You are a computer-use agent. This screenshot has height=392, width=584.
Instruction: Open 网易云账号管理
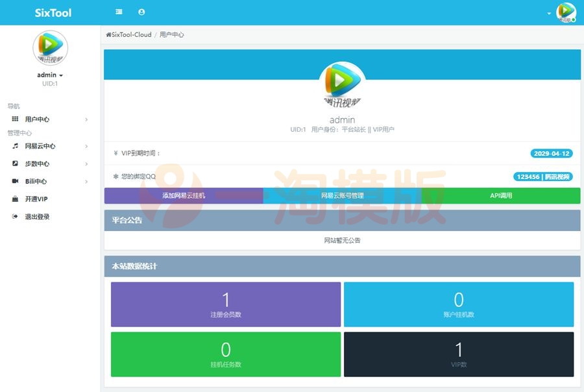pos(342,195)
